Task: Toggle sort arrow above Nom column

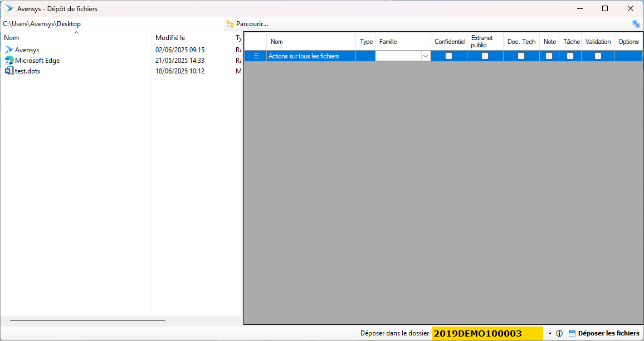Action: (x=76, y=33)
